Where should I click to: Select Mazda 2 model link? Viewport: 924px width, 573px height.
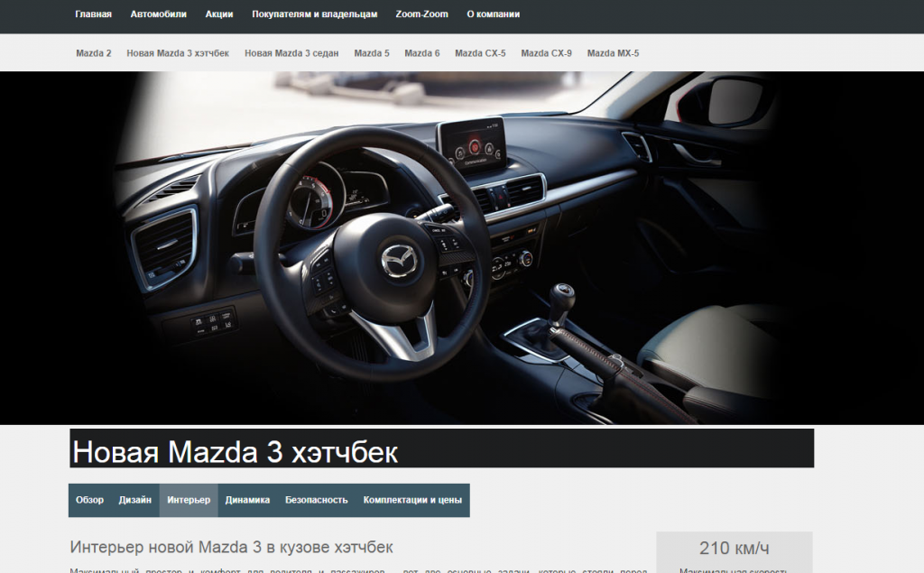pos(94,53)
